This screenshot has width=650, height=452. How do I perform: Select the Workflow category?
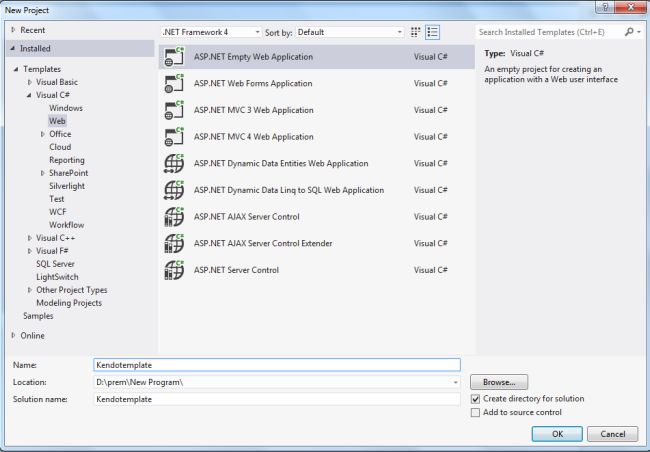[x=66, y=225]
